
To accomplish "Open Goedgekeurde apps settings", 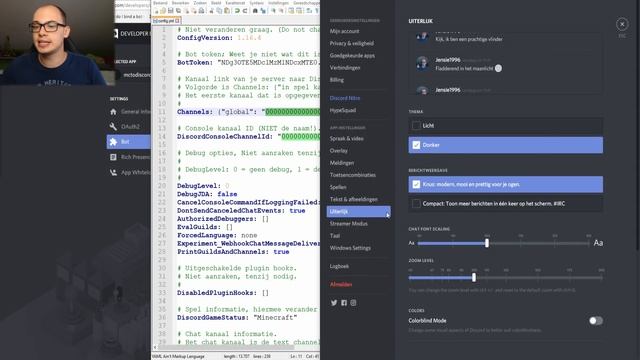I will point(352,56).
